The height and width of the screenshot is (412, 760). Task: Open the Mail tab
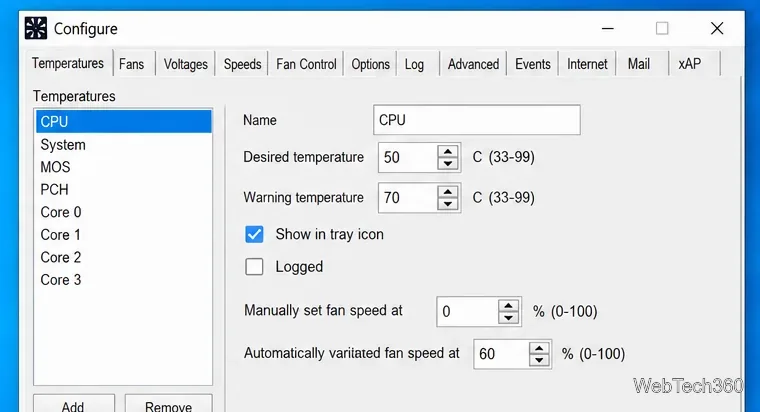pos(639,64)
